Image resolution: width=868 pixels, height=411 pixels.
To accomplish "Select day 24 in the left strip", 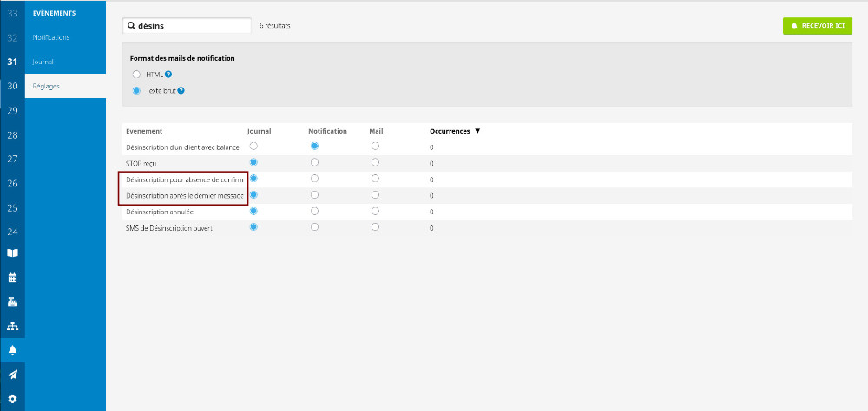I will [12, 232].
